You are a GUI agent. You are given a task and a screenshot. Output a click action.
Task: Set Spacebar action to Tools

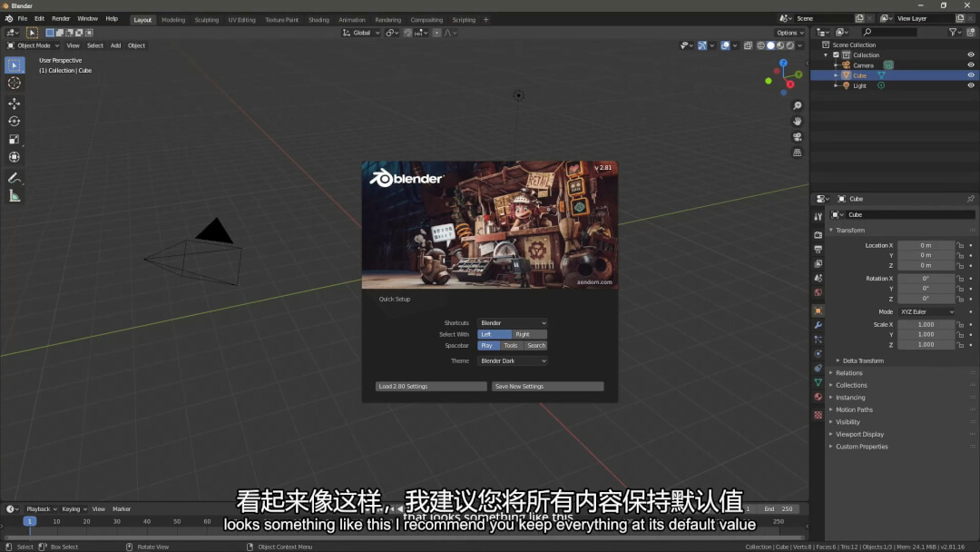pyautogui.click(x=511, y=346)
